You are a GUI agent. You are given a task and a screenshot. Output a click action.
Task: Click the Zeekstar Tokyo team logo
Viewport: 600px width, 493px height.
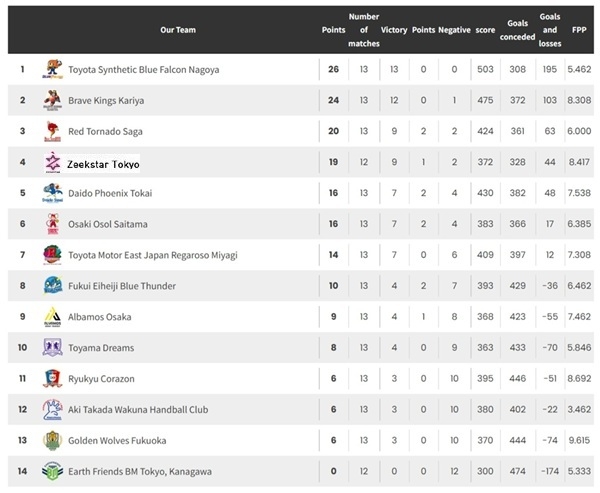(x=52, y=162)
